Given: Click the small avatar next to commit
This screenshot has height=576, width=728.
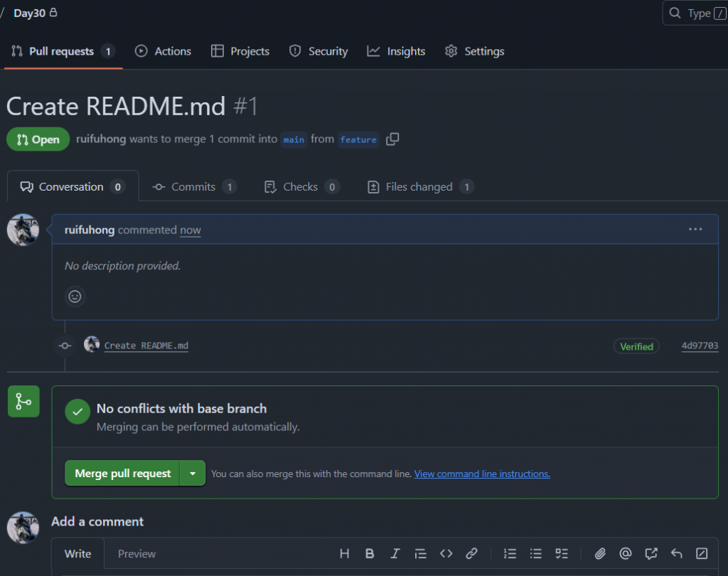Looking at the screenshot, I should pos(92,345).
